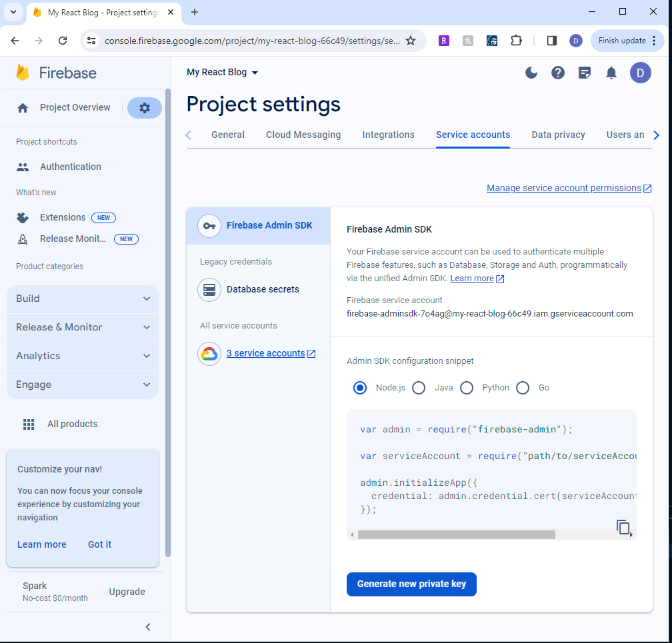Go back in browser history

(x=15, y=41)
